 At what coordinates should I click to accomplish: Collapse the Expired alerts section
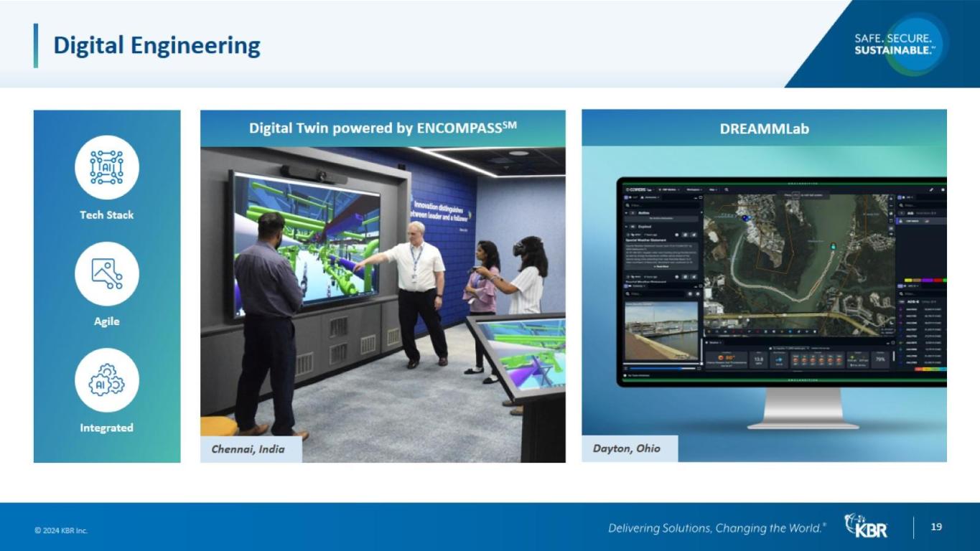coord(625,227)
